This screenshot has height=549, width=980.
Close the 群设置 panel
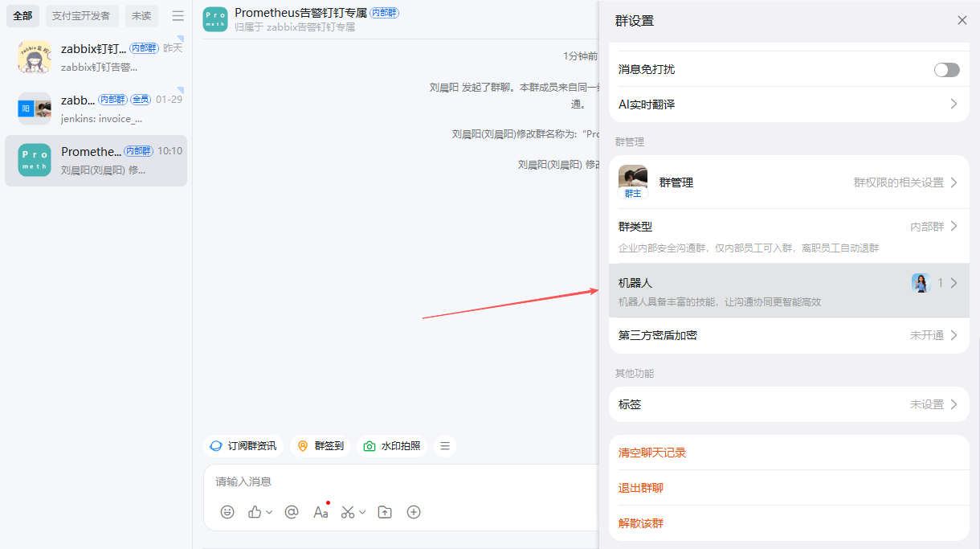pos(962,20)
